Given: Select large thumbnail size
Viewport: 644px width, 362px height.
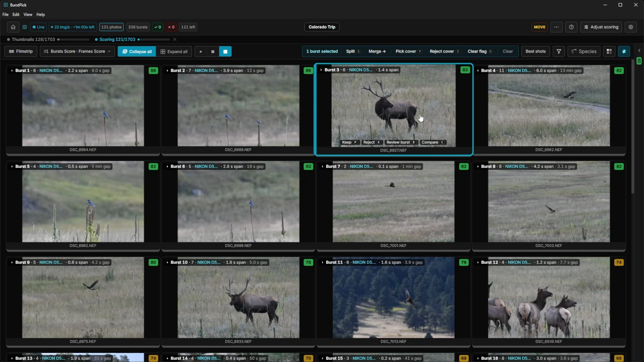Looking at the screenshot, I should 225,52.
